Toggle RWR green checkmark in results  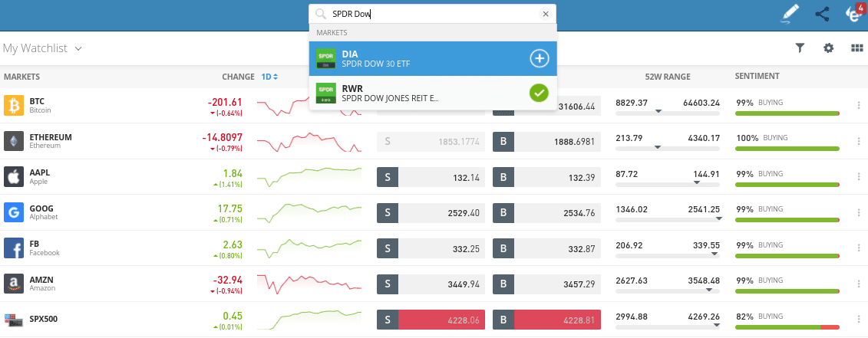point(540,93)
